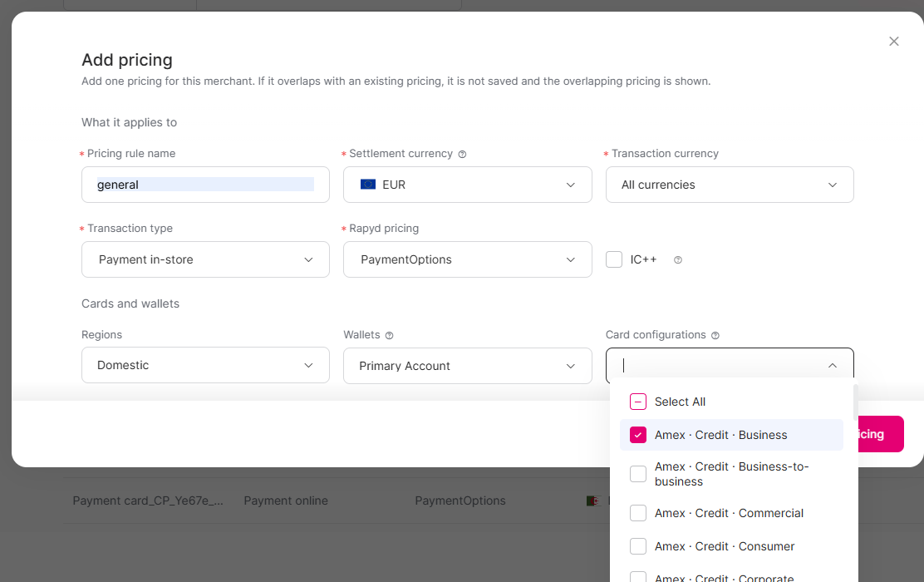Toggle the IC++ checkbox
Viewport: 924px width, 582px height.
614,259
